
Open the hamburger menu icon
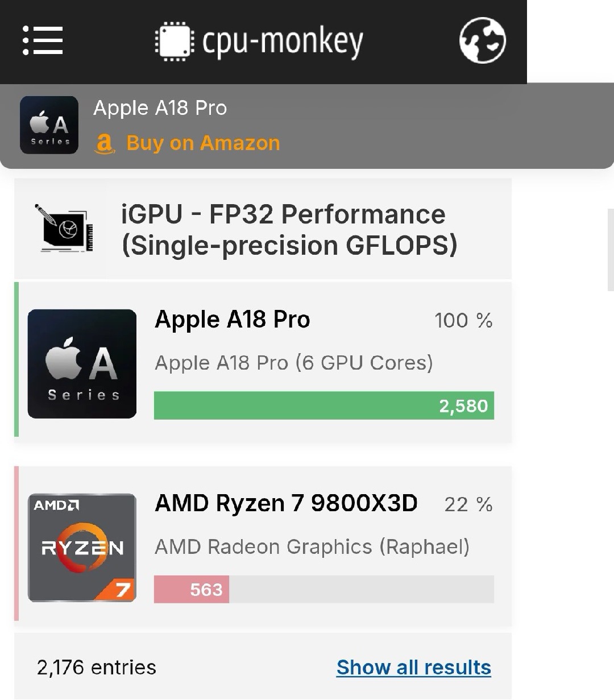tap(43, 40)
